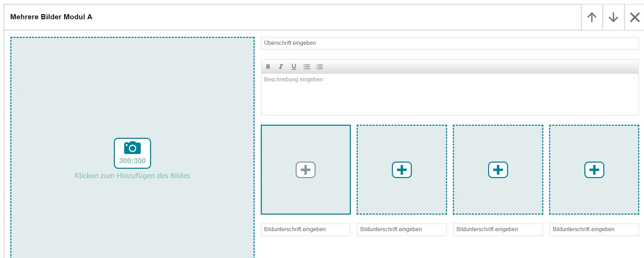This screenshot has height=258, width=644.
Task: Add image in third thumbnail slot
Action: (x=498, y=170)
